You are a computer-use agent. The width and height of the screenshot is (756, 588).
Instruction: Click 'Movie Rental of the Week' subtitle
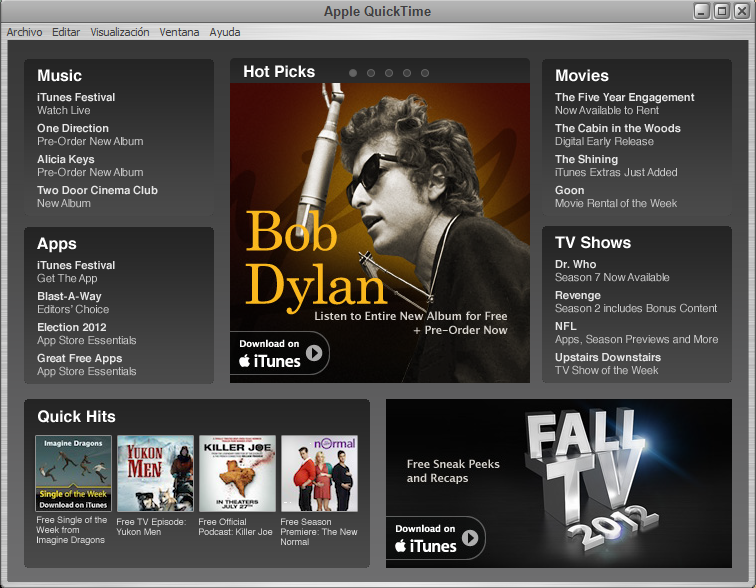click(x=616, y=203)
